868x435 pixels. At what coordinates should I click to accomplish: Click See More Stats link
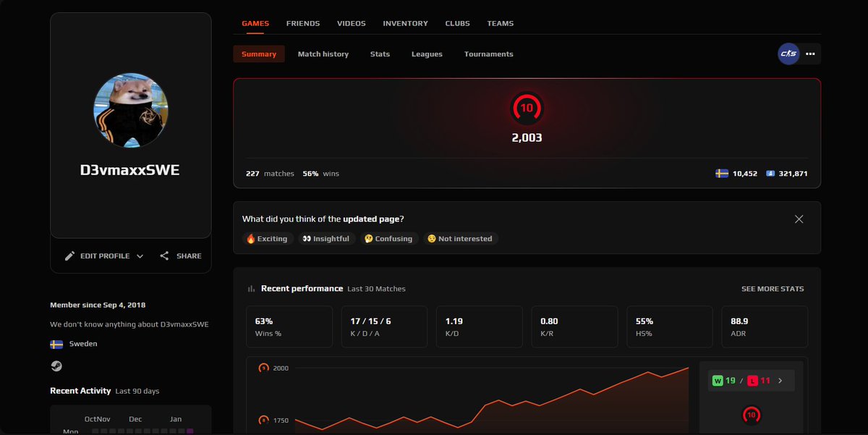(x=773, y=289)
